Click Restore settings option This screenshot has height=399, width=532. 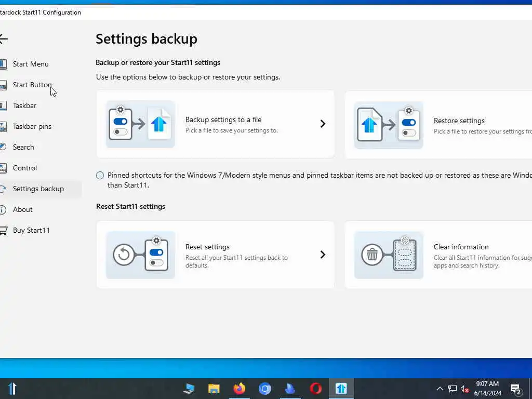[x=438, y=125]
